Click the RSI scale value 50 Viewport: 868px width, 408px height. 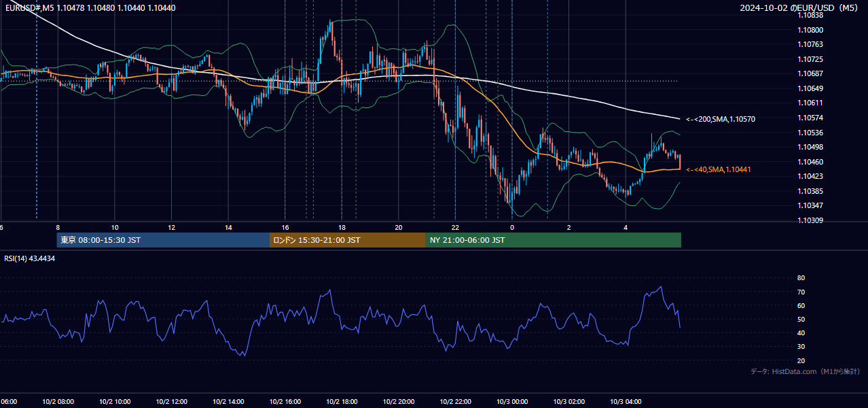click(801, 319)
